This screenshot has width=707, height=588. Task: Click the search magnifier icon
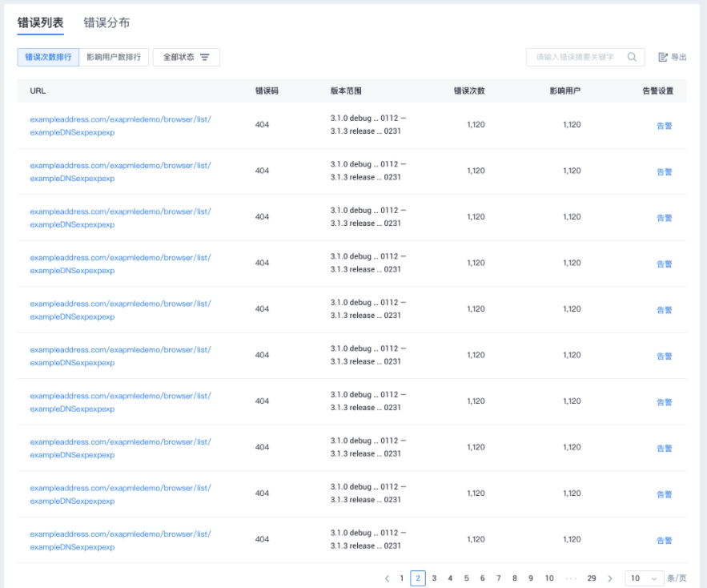coord(632,58)
